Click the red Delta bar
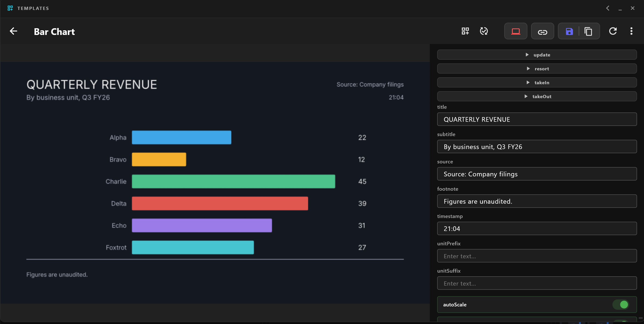The image size is (644, 324). point(220,203)
